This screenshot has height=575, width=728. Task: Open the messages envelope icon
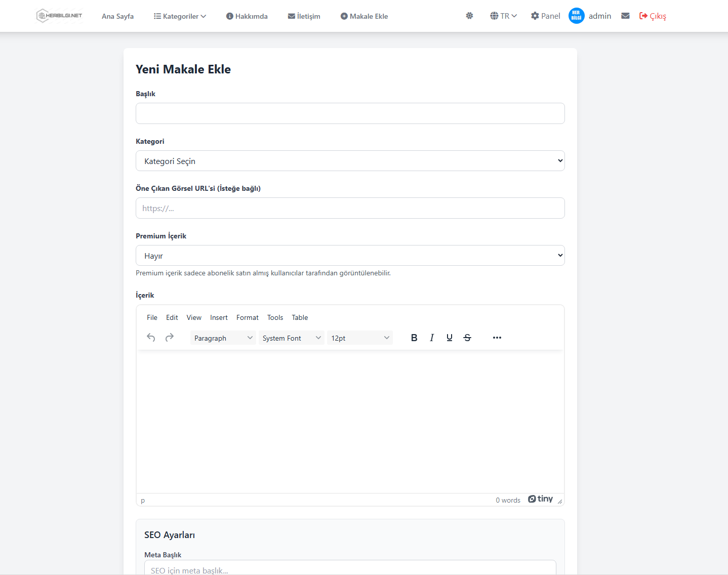click(x=625, y=16)
